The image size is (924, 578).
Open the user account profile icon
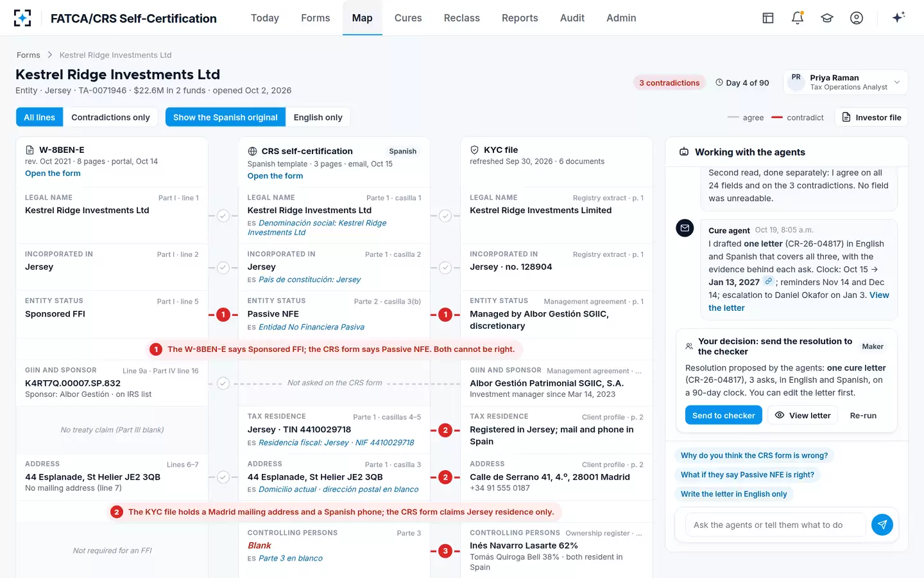pyautogui.click(x=857, y=18)
